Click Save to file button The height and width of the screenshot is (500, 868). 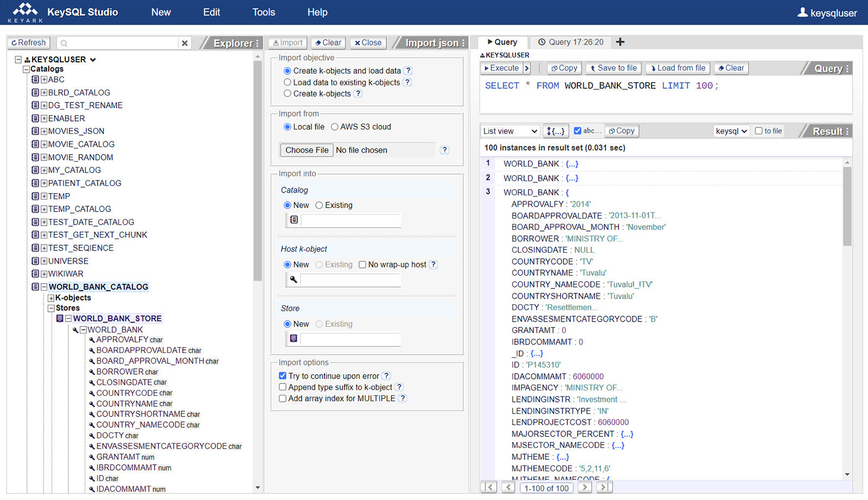[614, 68]
